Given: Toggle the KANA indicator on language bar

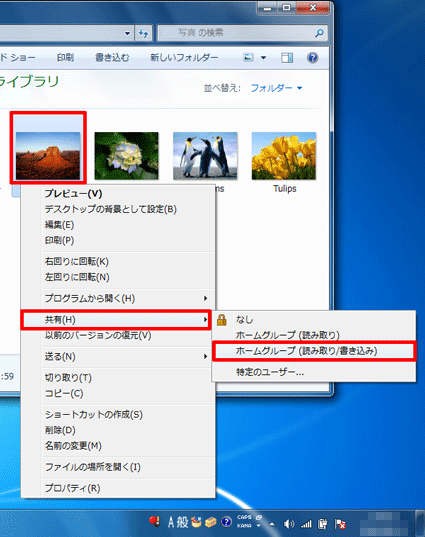Looking at the screenshot, I should [x=244, y=526].
